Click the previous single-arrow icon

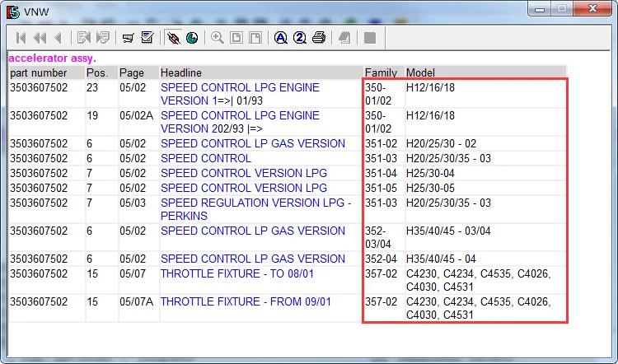click(59, 38)
